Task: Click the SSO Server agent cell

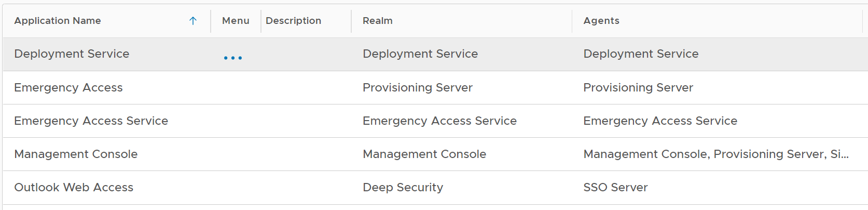Action: (615, 188)
